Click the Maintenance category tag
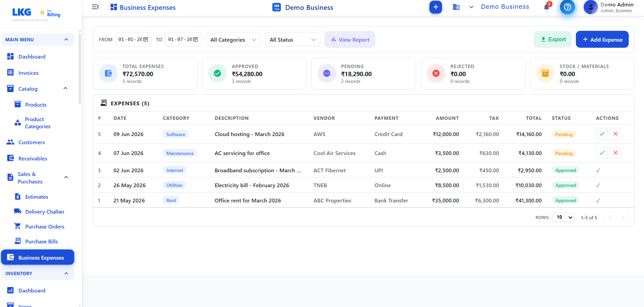 pyautogui.click(x=180, y=153)
